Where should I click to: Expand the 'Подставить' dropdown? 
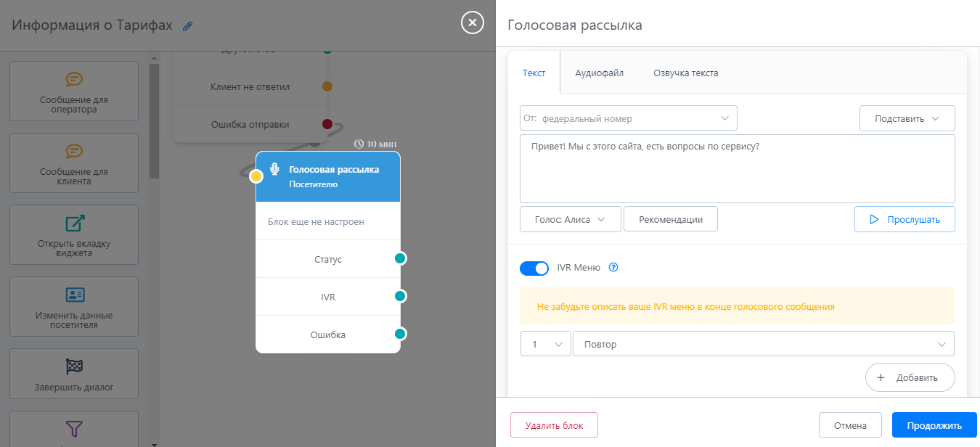[907, 118]
